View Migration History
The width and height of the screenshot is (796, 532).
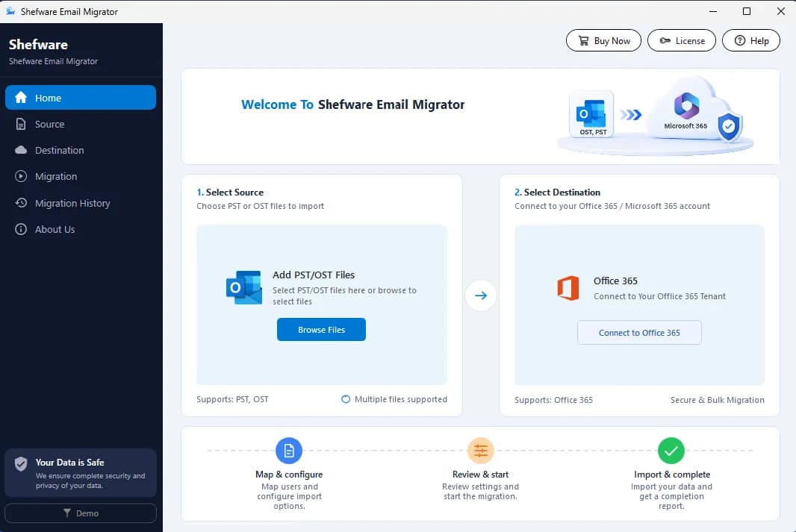coord(81,203)
